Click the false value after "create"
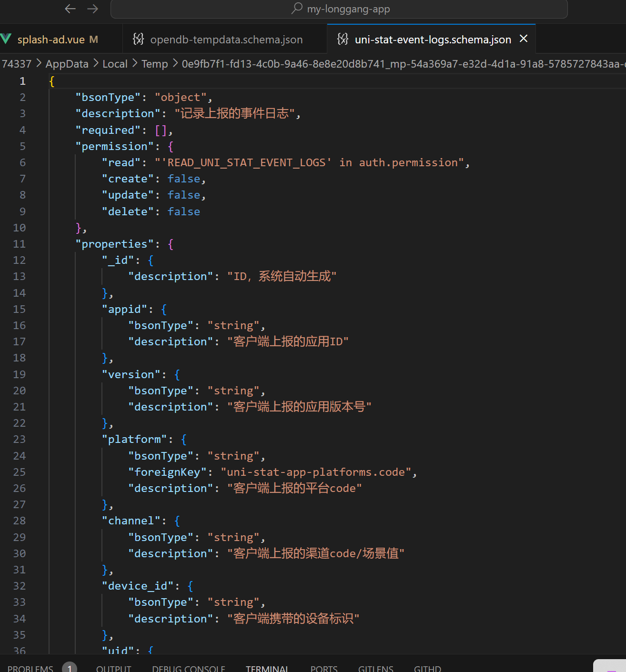This screenshot has height=672, width=626. pos(184,179)
